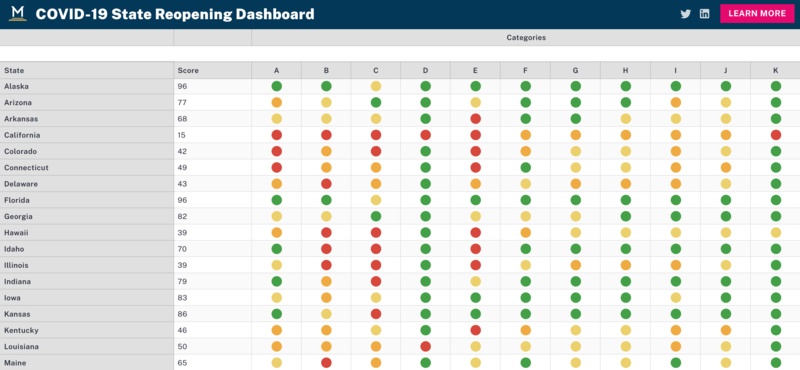800x370 pixels.
Task: Click Kansas's red dot in column C
Action: coord(376,314)
